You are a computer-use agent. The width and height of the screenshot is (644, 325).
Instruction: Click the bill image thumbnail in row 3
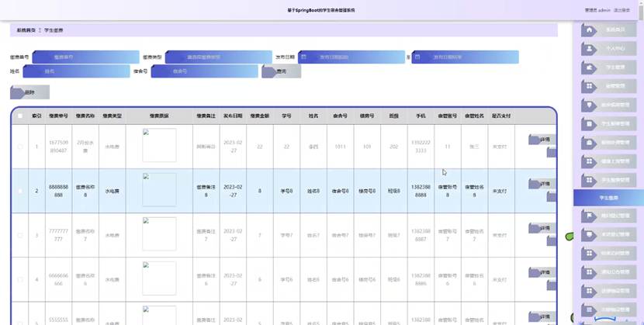click(159, 234)
